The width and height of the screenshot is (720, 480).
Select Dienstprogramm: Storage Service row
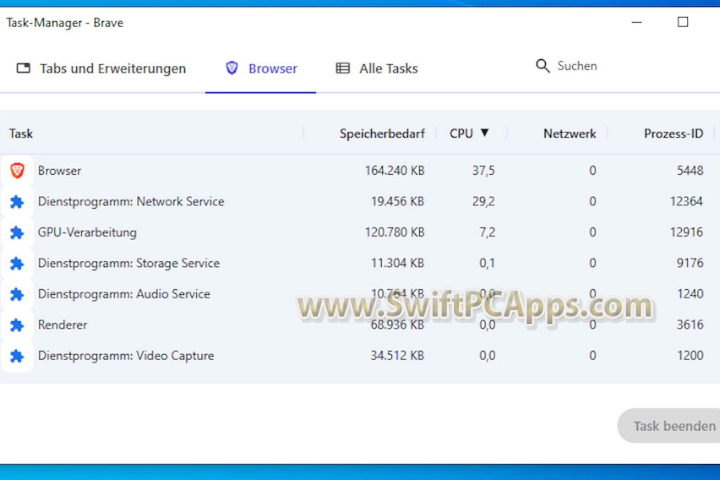point(360,263)
